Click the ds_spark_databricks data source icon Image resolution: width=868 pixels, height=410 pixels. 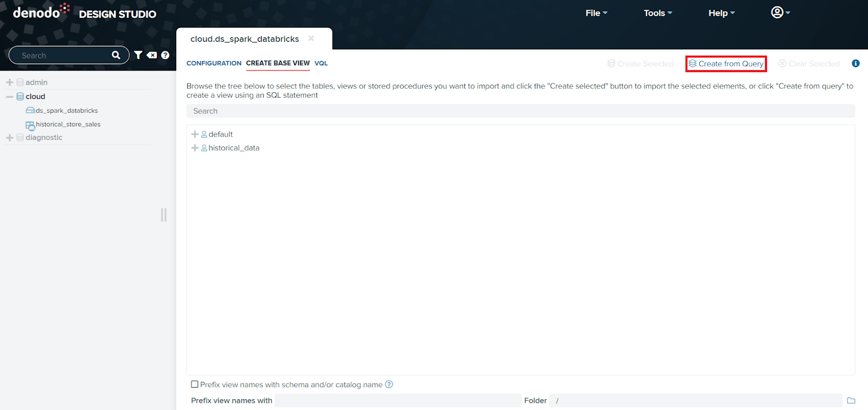pos(30,111)
